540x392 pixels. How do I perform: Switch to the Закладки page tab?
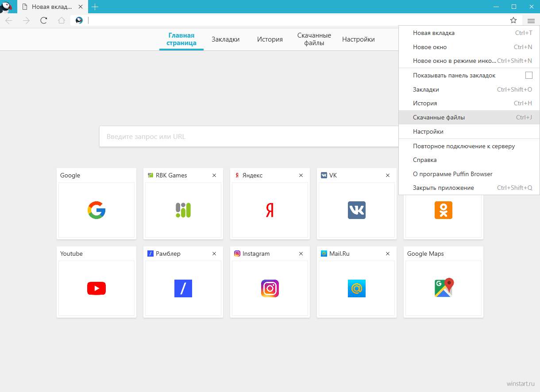tap(226, 39)
